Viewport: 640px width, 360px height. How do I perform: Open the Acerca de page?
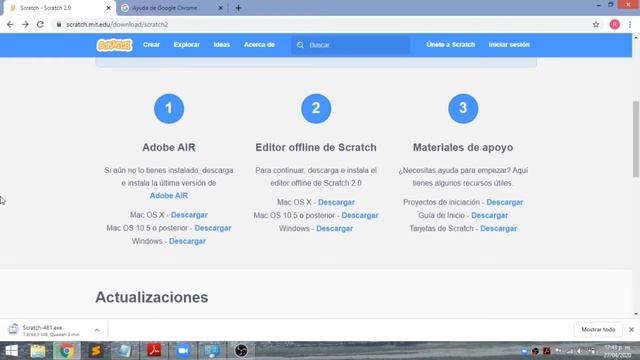point(259,44)
